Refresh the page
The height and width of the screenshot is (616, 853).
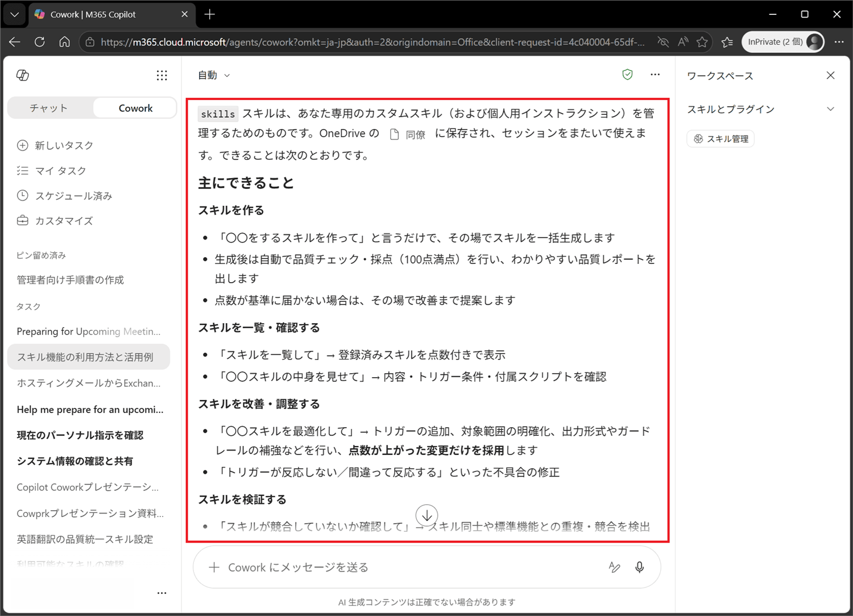click(x=40, y=42)
